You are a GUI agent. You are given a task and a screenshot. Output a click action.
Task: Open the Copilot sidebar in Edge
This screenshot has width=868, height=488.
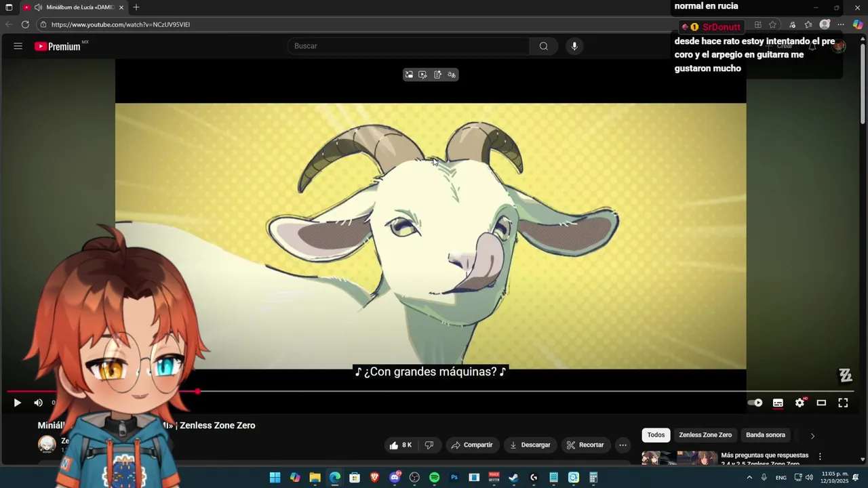click(858, 24)
